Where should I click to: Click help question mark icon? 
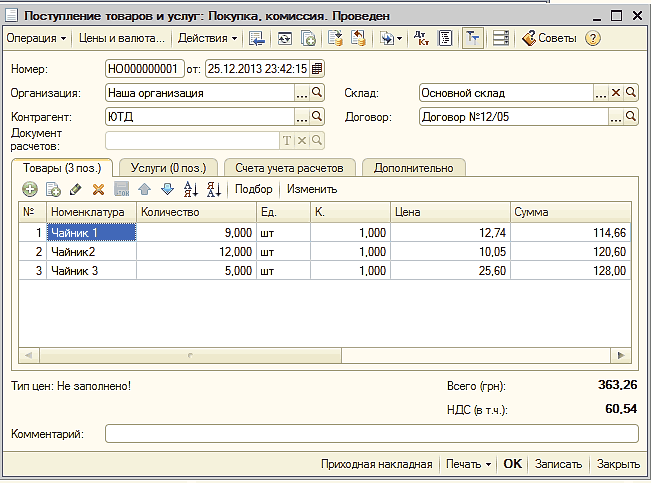pos(593,38)
